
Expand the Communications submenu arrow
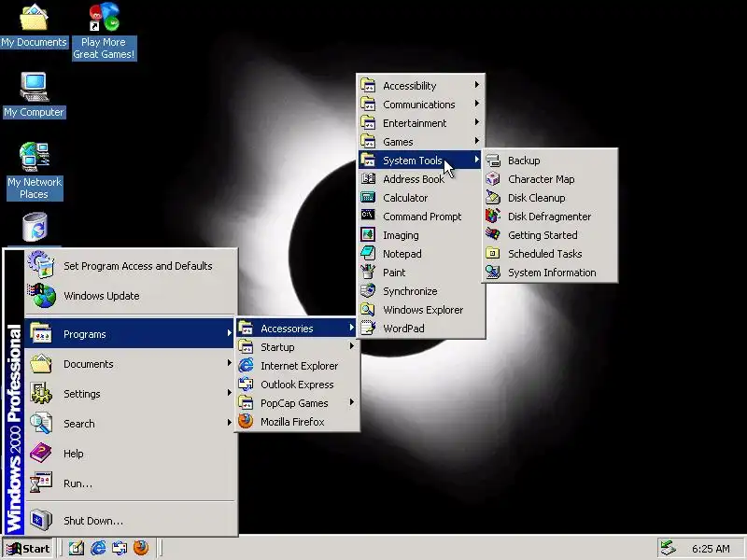tap(476, 104)
